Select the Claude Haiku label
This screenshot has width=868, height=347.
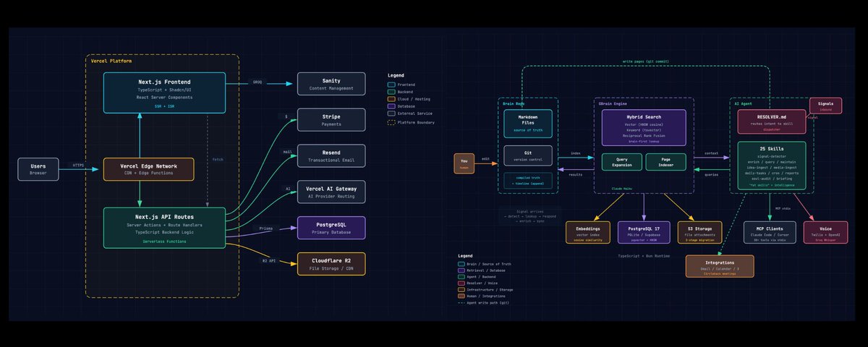622,188
